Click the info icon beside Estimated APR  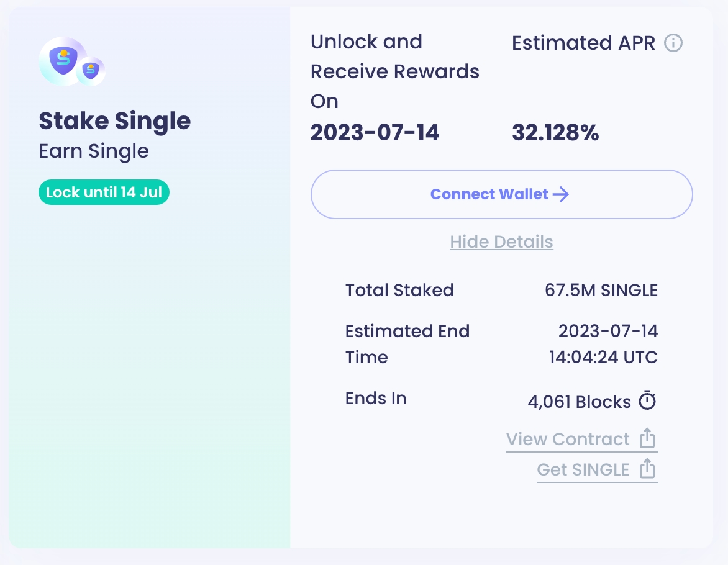pos(673,43)
